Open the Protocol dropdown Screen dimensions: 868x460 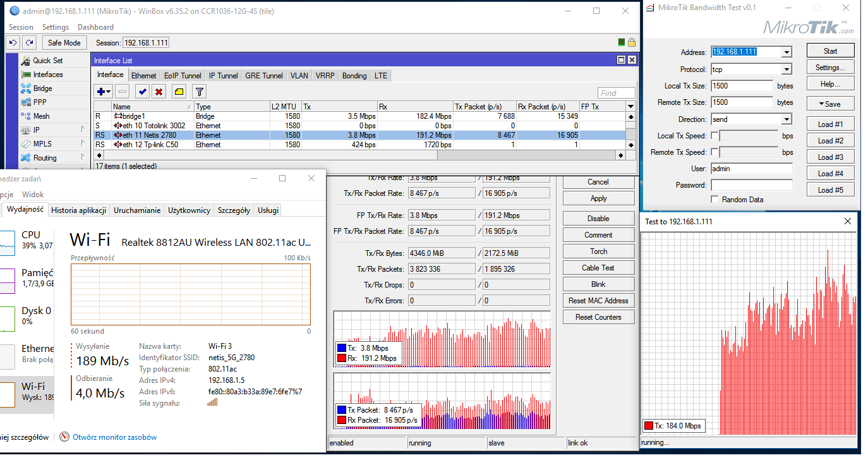click(x=786, y=70)
